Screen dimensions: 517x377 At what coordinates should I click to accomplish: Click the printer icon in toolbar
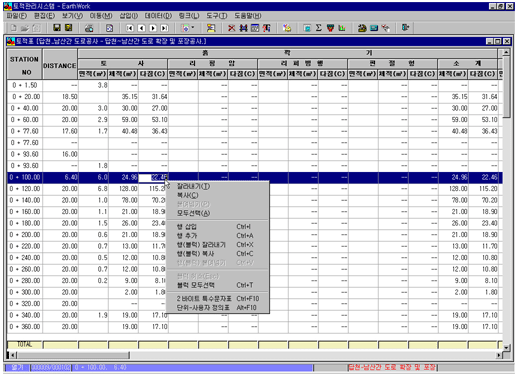pyautogui.click(x=89, y=28)
